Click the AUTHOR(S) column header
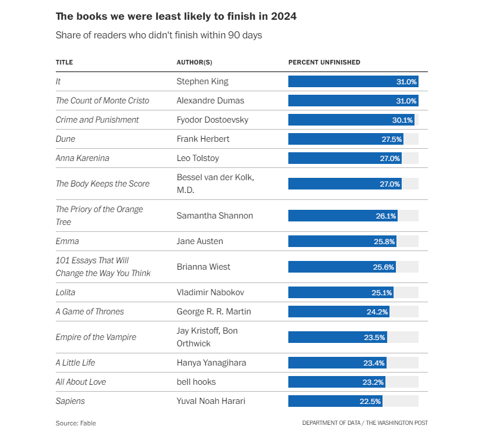This screenshot has width=504, height=433. point(194,62)
